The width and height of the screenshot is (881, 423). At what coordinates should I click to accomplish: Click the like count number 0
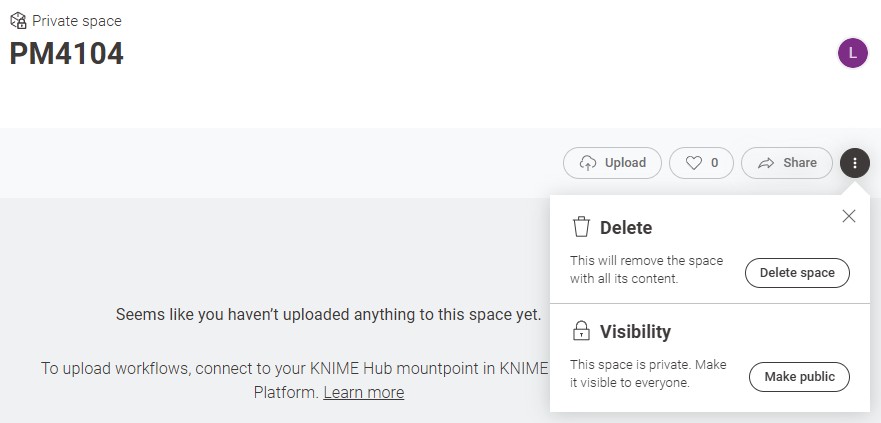tap(714, 163)
